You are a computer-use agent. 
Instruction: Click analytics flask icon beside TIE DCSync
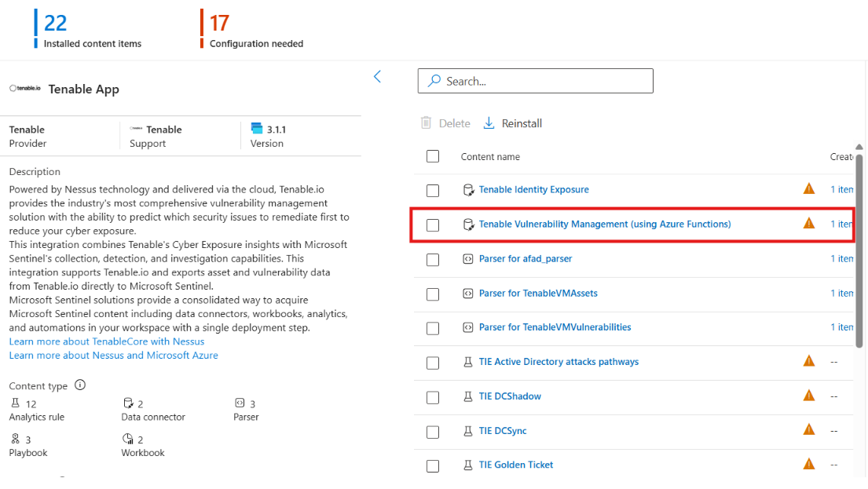tap(467, 431)
